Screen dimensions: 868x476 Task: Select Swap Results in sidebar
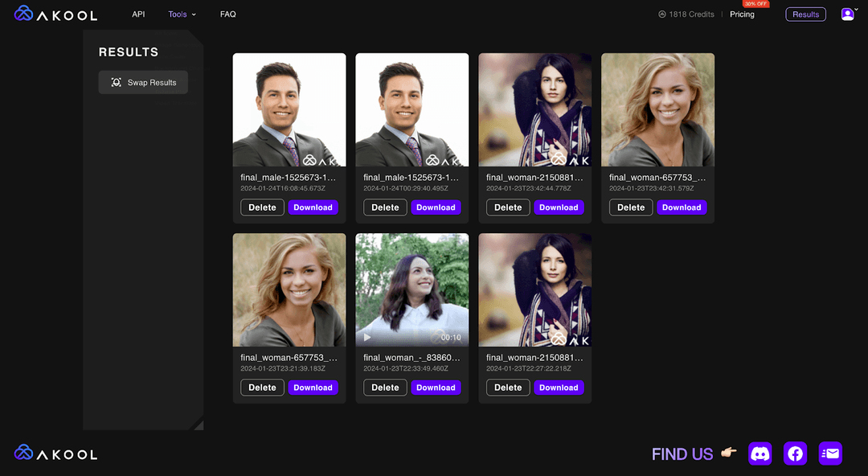click(143, 82)
